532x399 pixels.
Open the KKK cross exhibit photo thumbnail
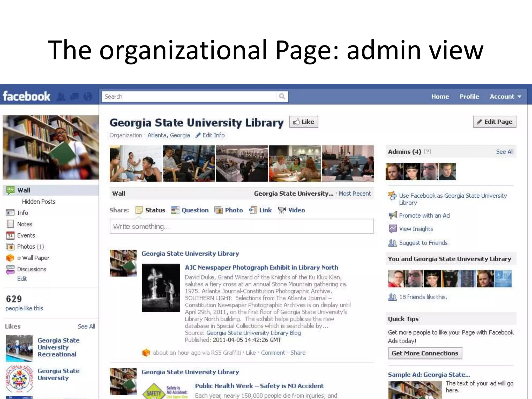tap(161, 288)
